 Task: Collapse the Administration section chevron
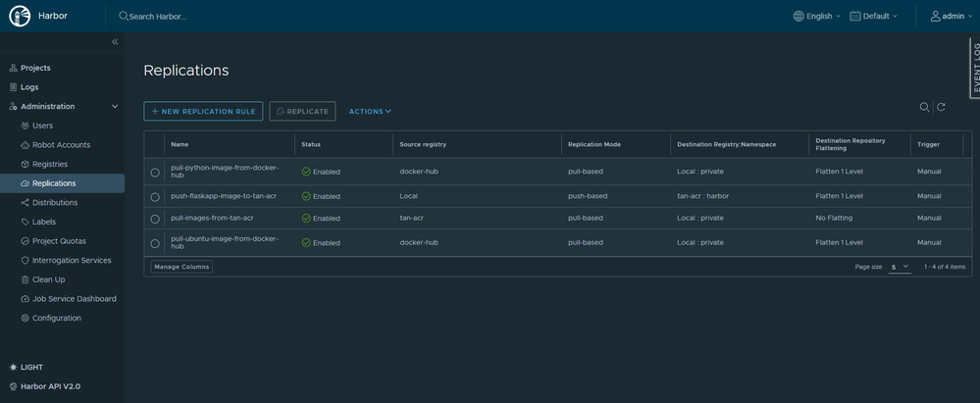115,107
